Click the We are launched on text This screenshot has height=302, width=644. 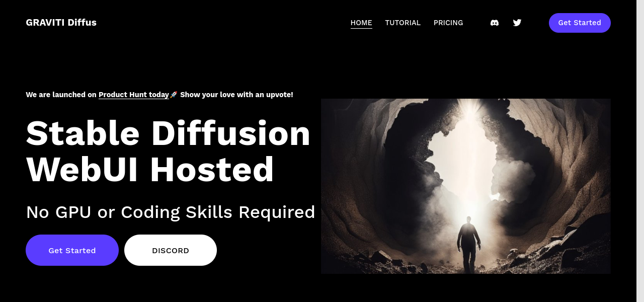pyautogui.click(x=61, y=95)
